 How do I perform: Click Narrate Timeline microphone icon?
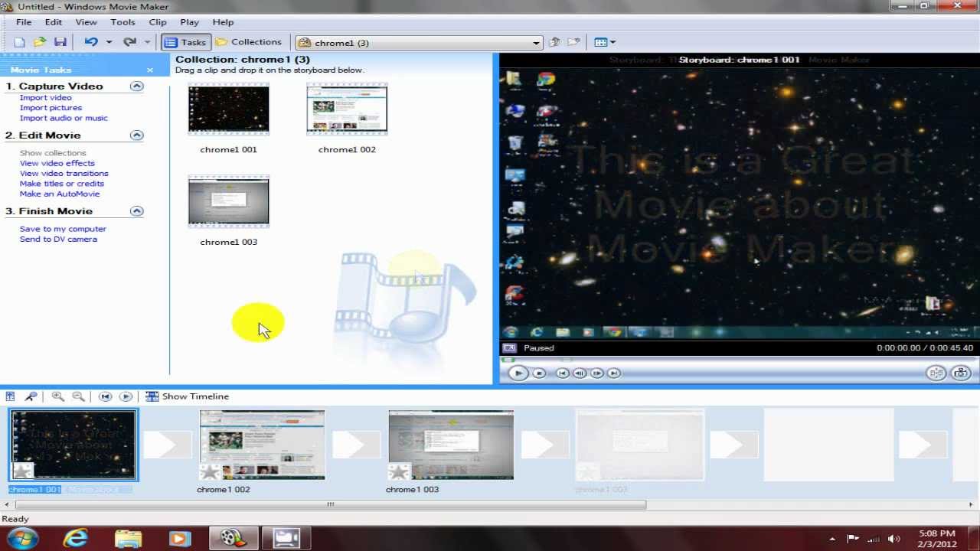click(x=31, y=396)
